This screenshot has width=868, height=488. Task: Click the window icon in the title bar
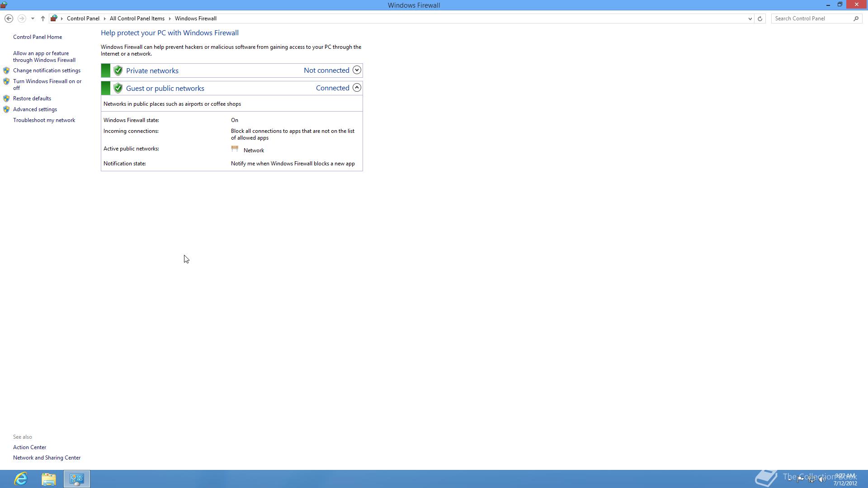(4, 5)
